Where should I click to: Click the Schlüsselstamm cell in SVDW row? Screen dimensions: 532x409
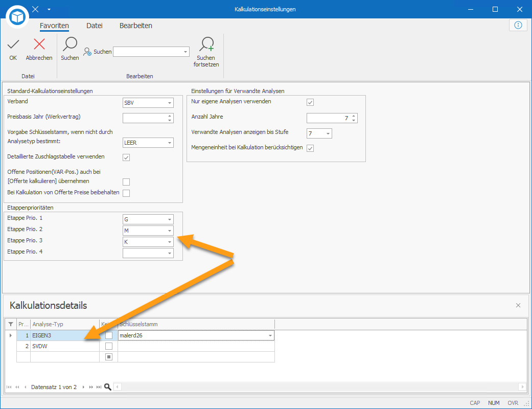[196, 346]
